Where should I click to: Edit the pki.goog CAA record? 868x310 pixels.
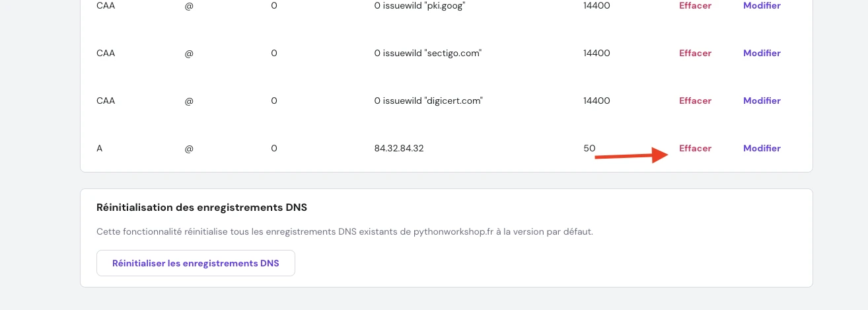(x=762, y=6)
